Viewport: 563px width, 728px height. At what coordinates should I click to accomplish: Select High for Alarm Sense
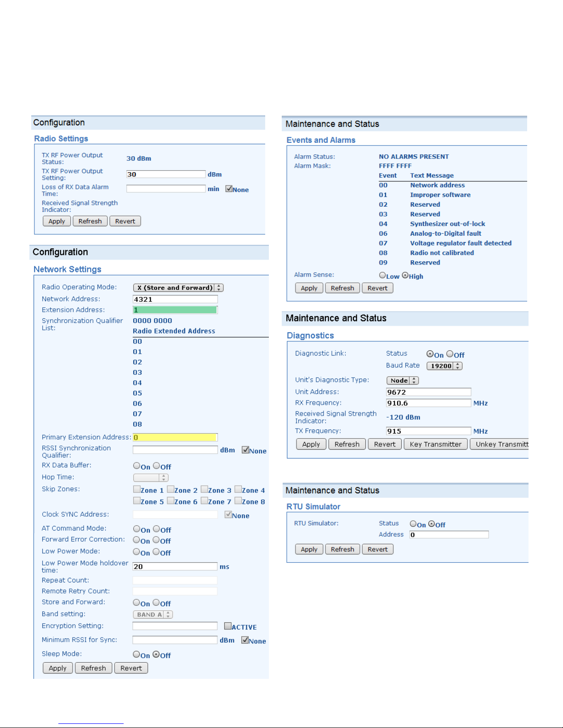tap(405, 275)
